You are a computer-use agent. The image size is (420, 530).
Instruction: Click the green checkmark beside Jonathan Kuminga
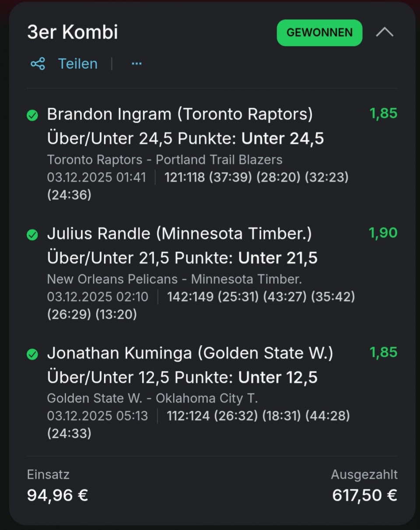pyautogui.click(x=32, y=354)
